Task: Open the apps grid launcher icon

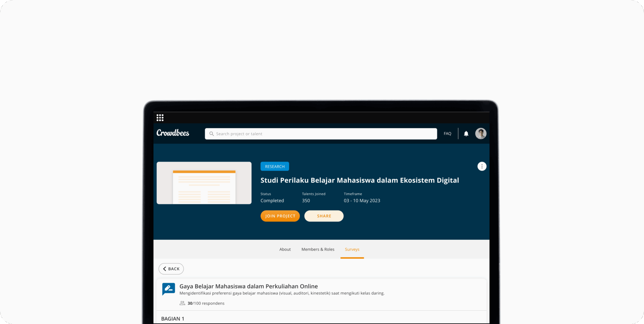Action: 160,118
